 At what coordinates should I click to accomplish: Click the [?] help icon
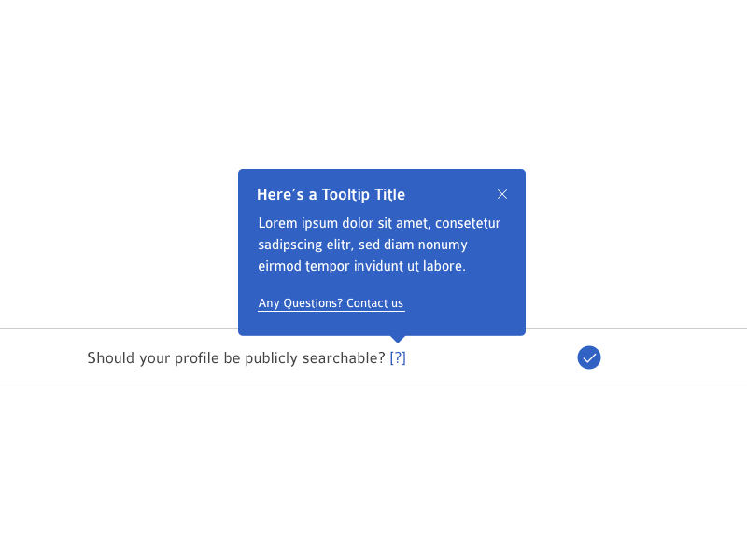tap(398, 357)
